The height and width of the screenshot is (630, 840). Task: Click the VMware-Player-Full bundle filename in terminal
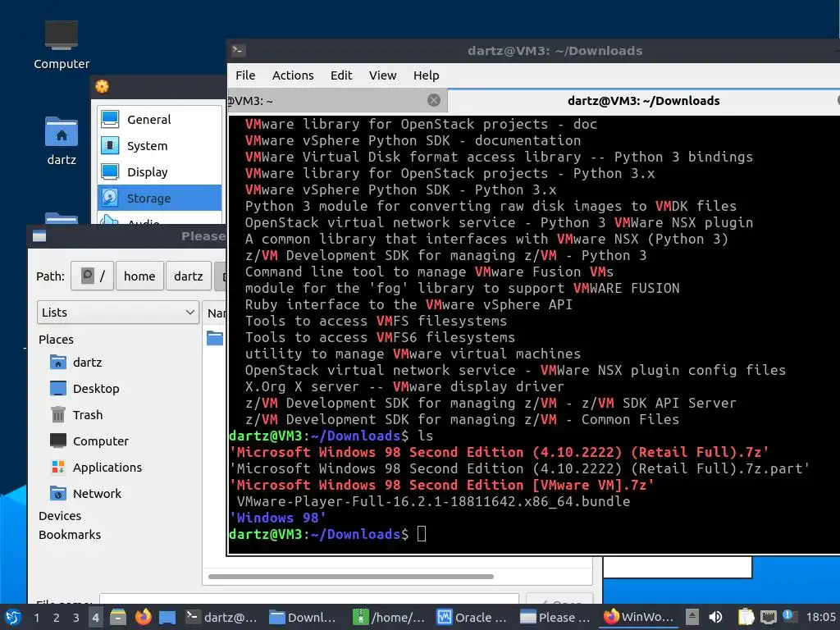click(x=433, y=501)
